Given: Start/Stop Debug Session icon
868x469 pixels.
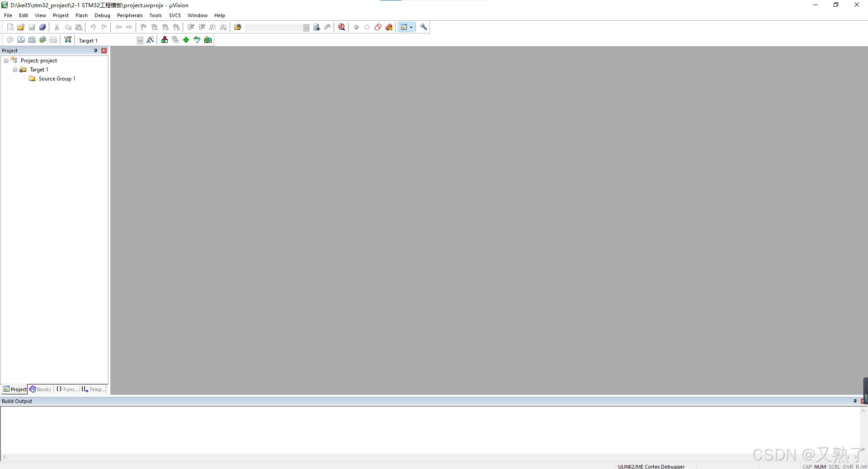Looking at the screenshot, I should pos(342,27).
